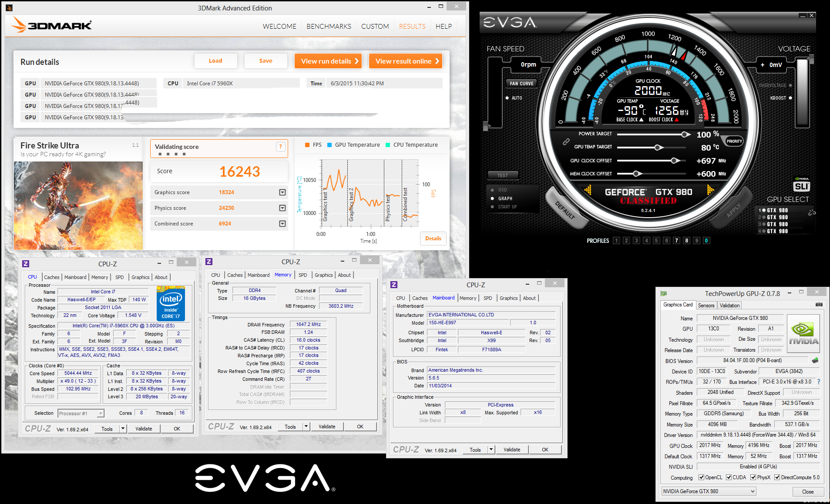Click the Load button in Run details
830x504 pixels.
(x=215, y=61)
